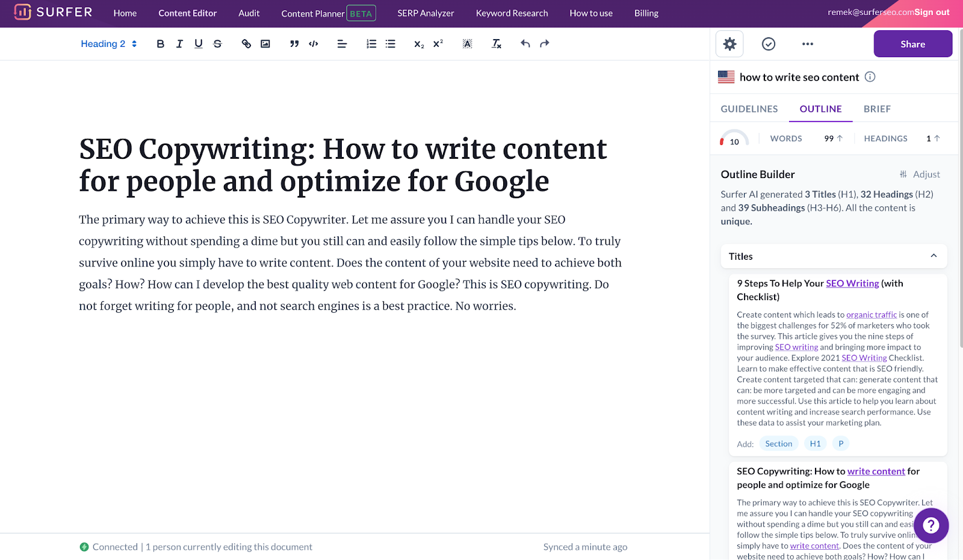
Task: Click the organic traffic link
Action: (872, 315)
